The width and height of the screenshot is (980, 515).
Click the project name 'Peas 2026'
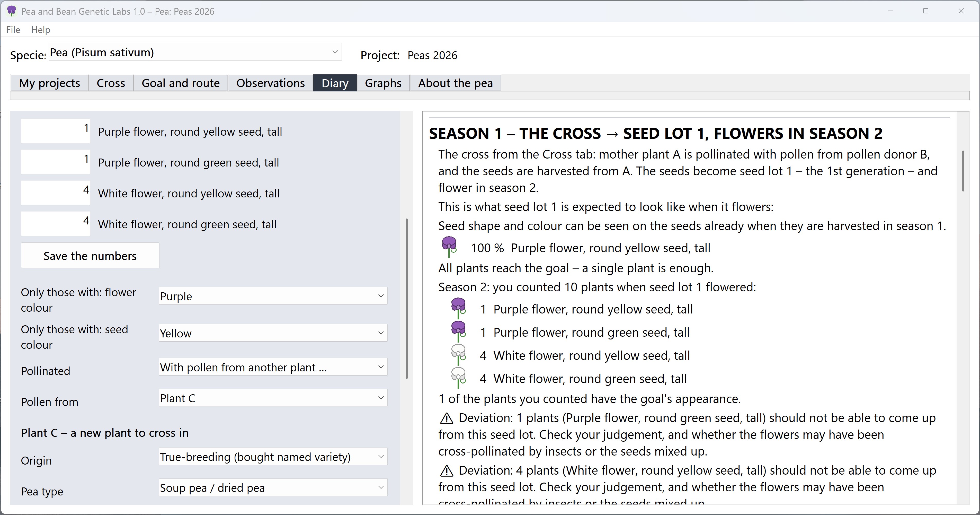coord(432,55)
